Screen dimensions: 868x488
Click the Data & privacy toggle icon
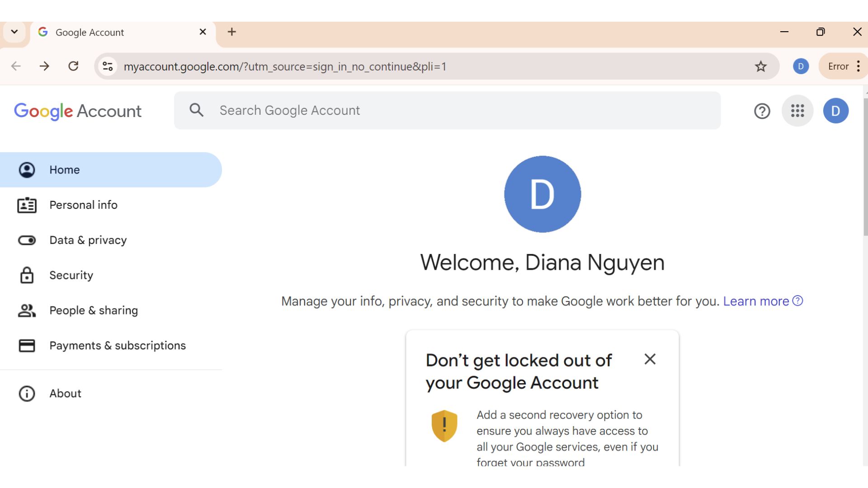click(27, 240)
